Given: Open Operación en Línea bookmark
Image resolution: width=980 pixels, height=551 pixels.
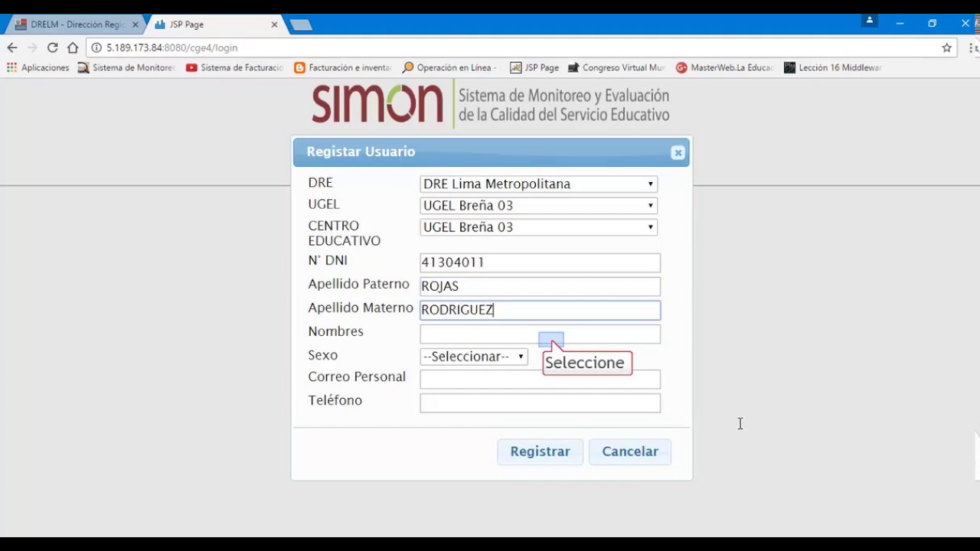Looking at the screenshot, I should click(449, 67).
